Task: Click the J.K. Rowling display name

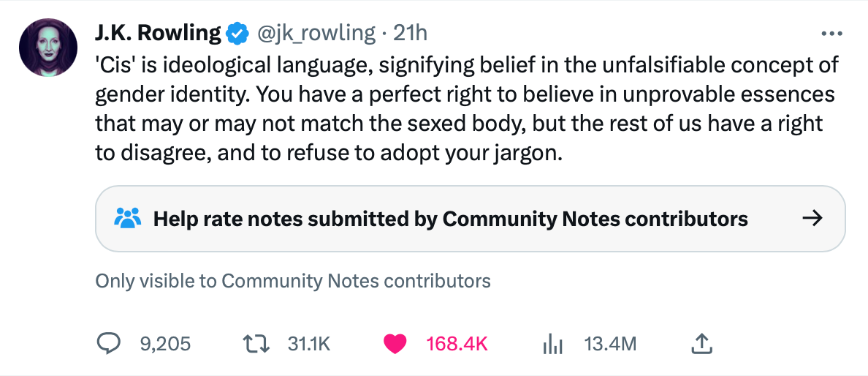Action: tap(159, 33)
